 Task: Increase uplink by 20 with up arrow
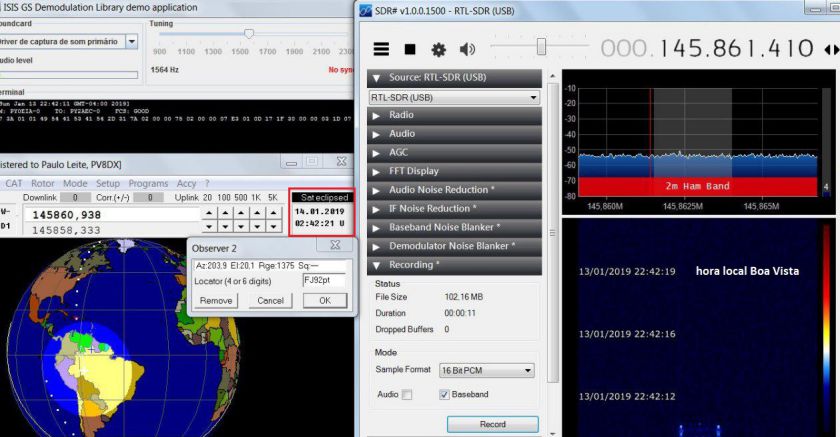coord(209,213)
